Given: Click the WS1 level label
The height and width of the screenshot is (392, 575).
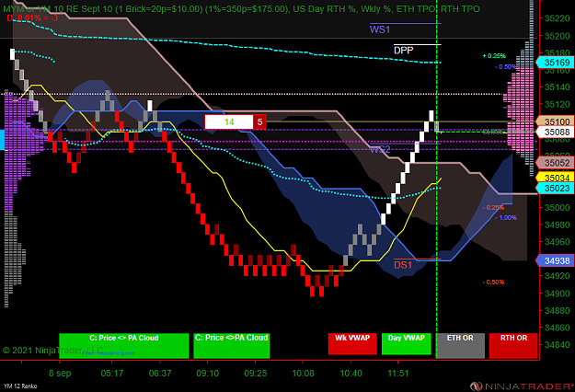Looking at the screenshot, I should pyautogui.click(x=380, y=29).
